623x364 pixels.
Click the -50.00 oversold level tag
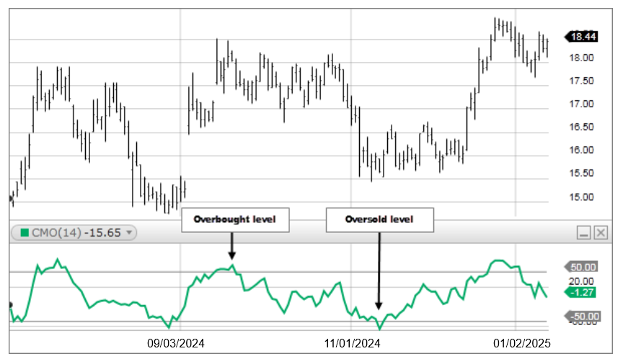coord(582,316)
